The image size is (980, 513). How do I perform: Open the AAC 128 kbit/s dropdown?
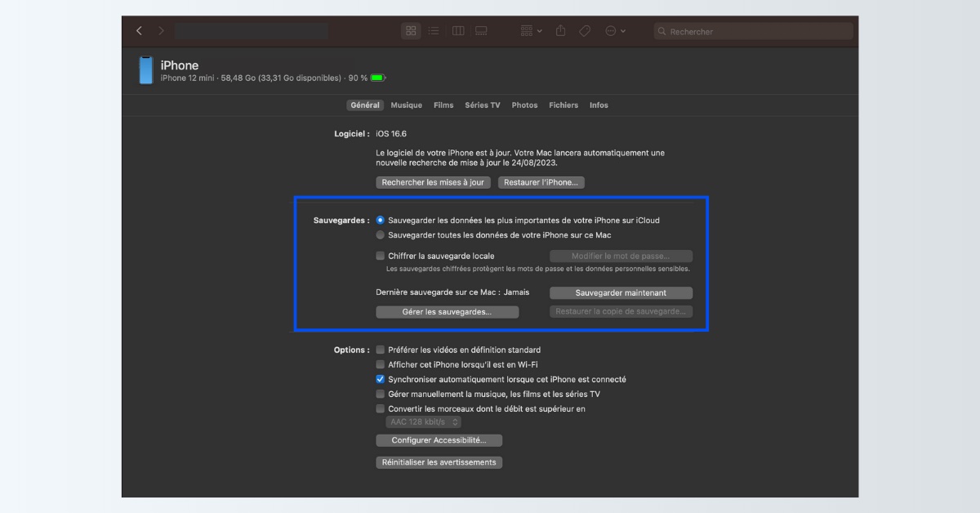[424, 422]
